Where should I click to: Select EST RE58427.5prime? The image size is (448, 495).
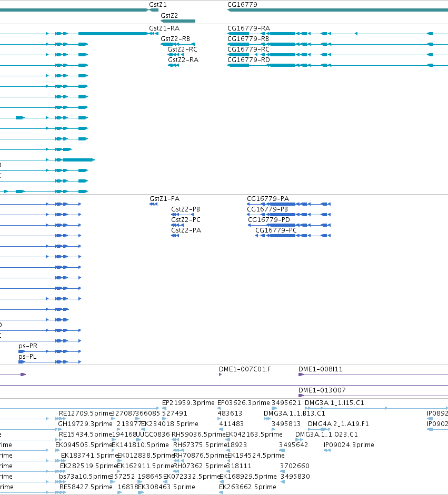[86, 487]
